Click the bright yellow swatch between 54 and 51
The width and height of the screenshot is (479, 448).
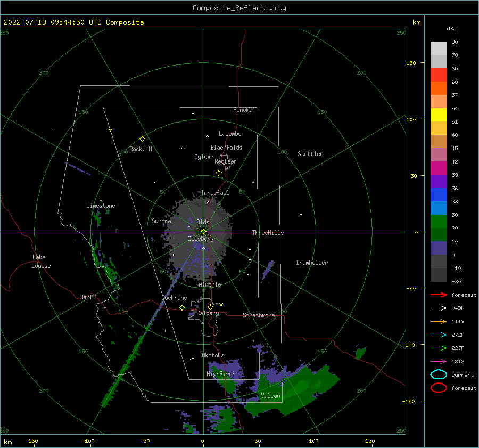pos(439,115)
